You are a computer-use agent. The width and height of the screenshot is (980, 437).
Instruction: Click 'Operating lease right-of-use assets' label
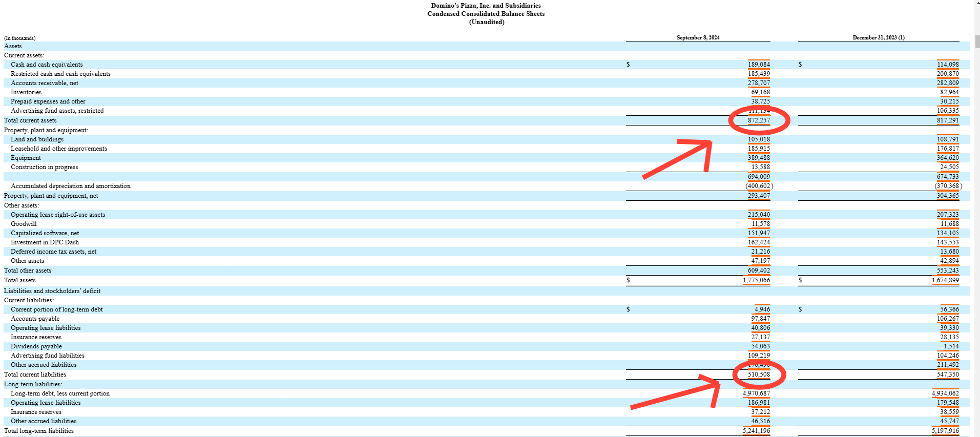tap(58, 215)
